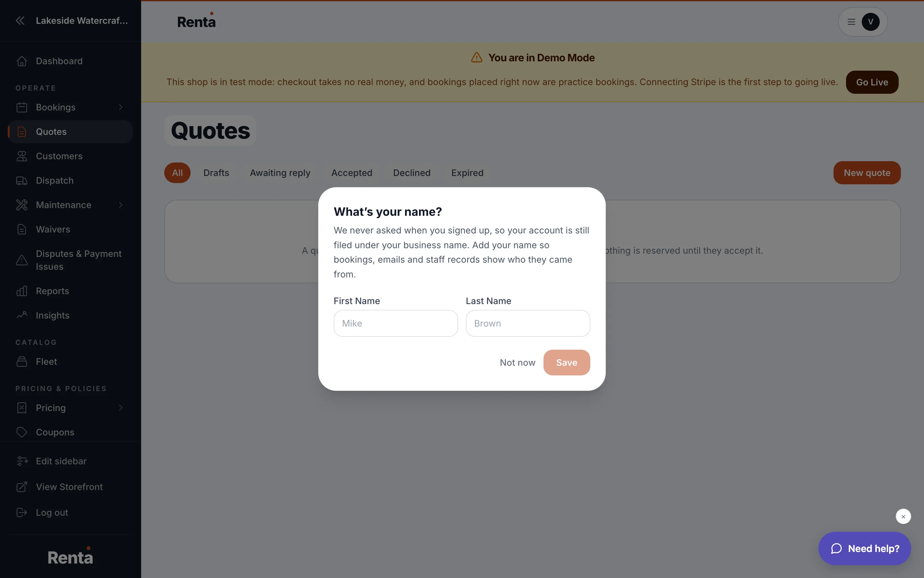The image size is (924, 578).
Task: Save the name in dialog
Action: [567, 363]
